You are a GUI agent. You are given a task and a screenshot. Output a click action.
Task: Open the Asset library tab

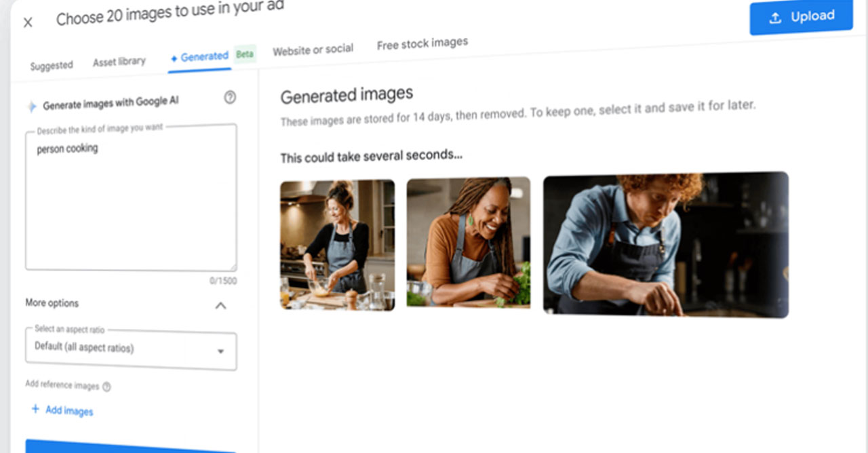click(119, 62)
